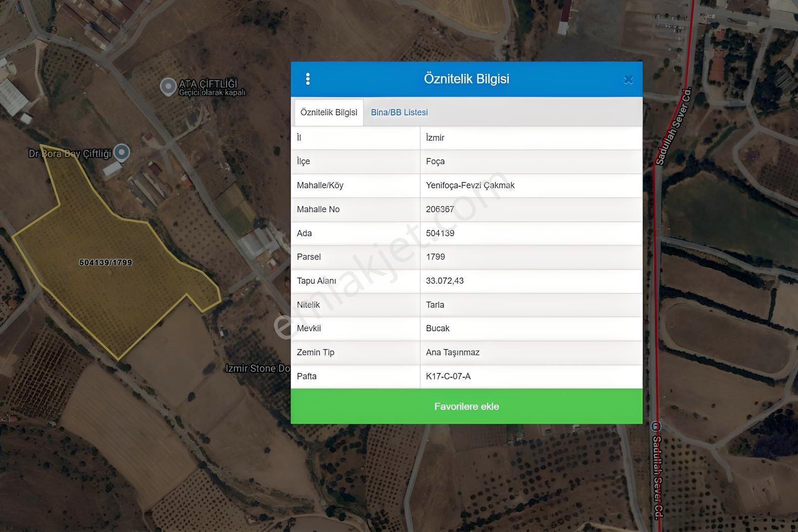Click the Mahalle/Köy label
The image size is (798, 532).
(320, 185)
